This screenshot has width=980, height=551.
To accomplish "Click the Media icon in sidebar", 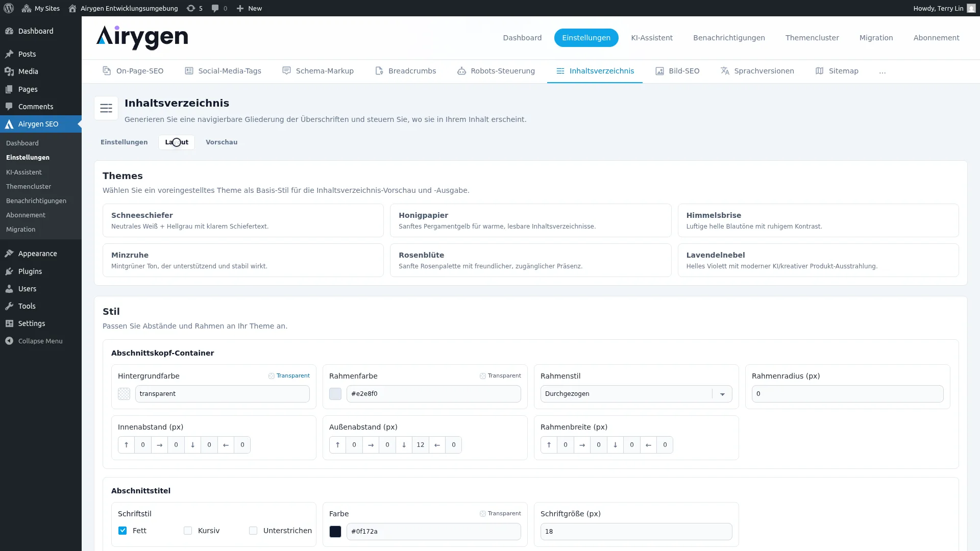I will (x=9, y=71).
